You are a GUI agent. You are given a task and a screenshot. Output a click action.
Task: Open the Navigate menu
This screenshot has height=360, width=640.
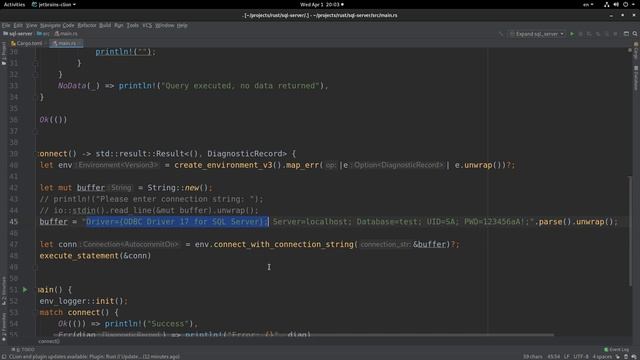click(50, 25)
